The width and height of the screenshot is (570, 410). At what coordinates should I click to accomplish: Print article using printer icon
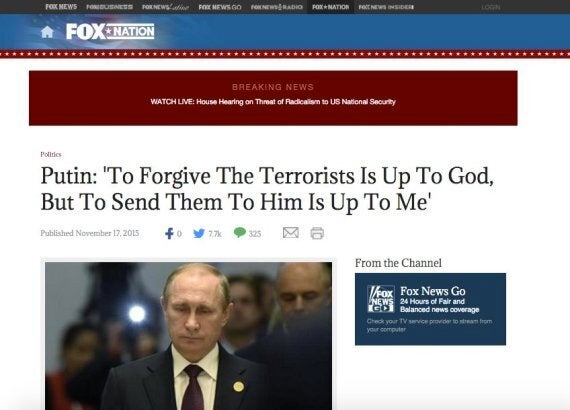[x=317, y=233]
